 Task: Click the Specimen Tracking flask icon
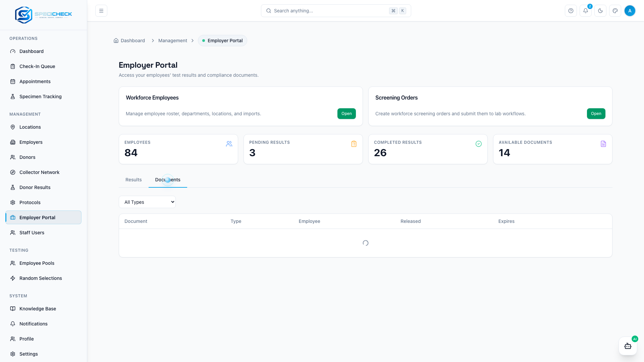coord(13,97)
